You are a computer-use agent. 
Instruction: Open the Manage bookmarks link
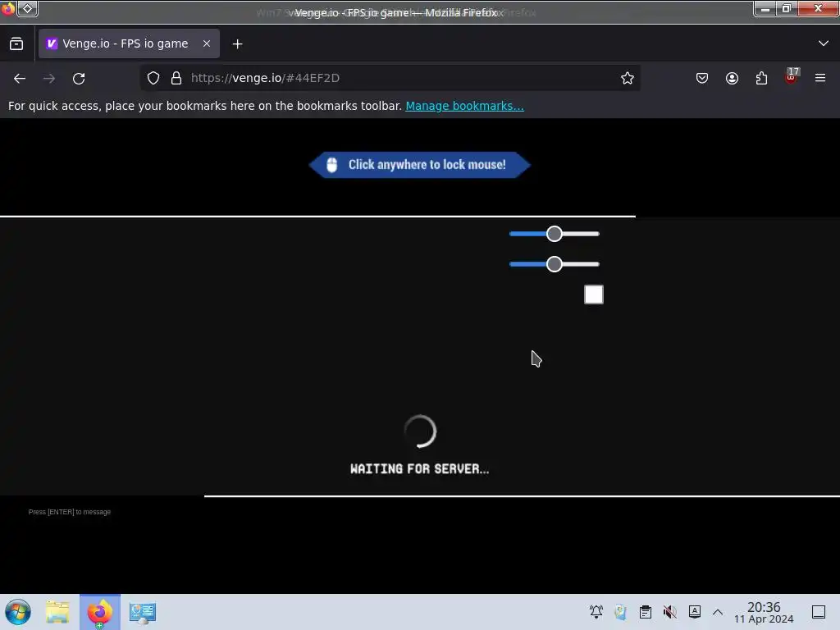click(464, 106)
